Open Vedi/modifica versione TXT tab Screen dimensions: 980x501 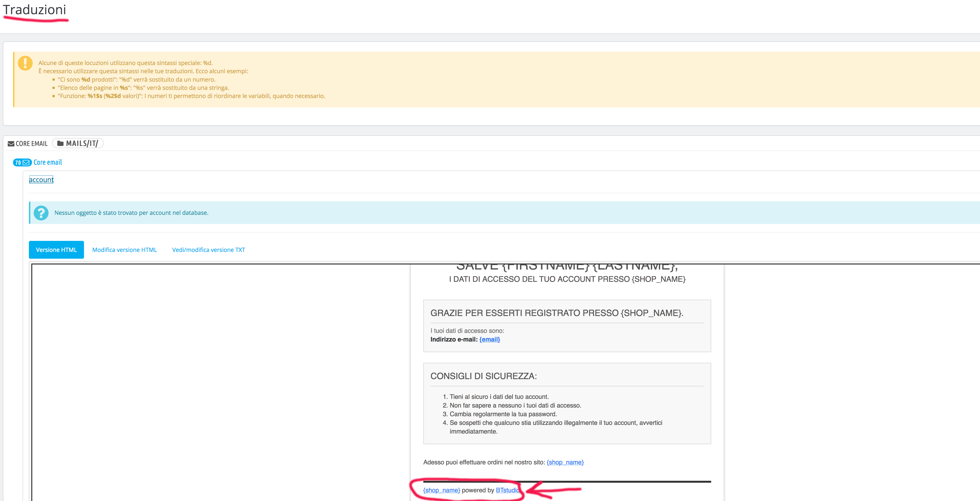pyautogui.click(x=208, y=250)
